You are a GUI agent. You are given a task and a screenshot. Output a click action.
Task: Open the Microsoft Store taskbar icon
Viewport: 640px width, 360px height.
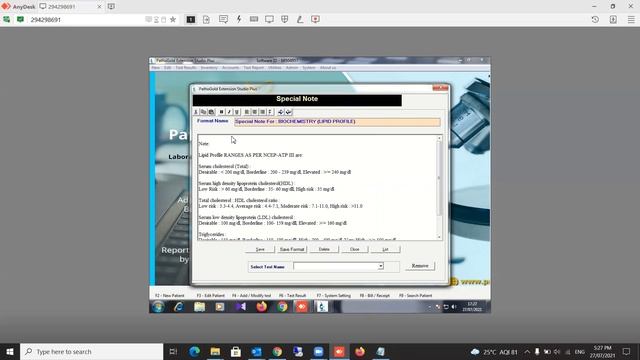point(236,351)
